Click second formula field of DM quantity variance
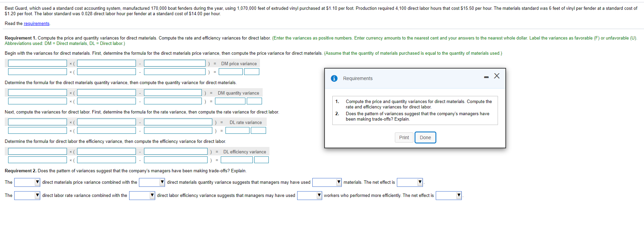Screen dimensions: 644x227 (106, 93)
